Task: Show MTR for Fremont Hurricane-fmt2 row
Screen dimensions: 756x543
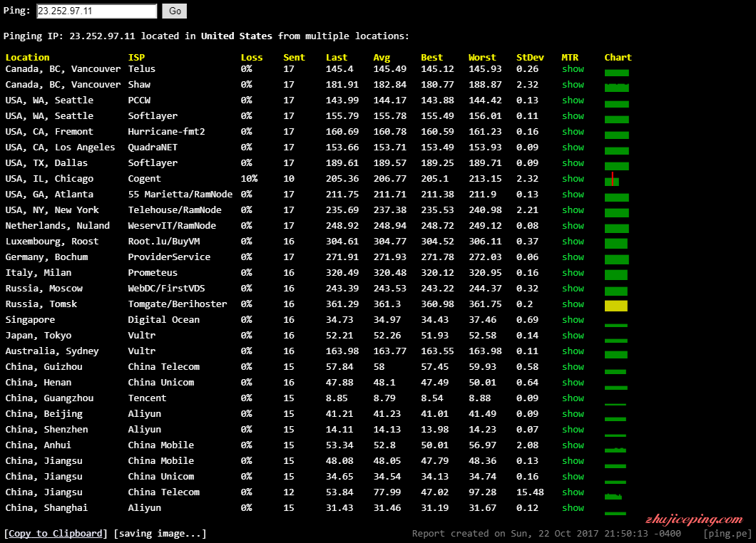Action: 573,132
